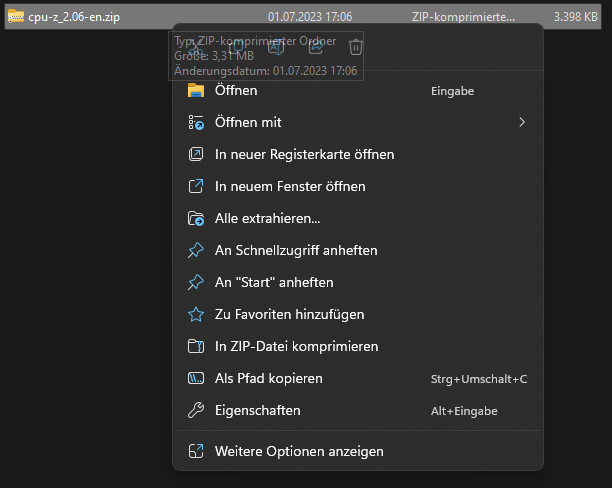This screenshot has height=488, width=612.
Task: Pin via An Schnellzugriff anheften
Action: [x=296, y=250]
